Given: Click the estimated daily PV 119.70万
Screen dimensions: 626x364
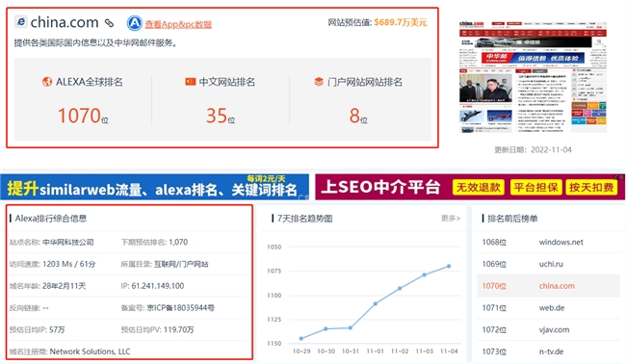Looking at the screenshot, I should [x=178, y=330].
